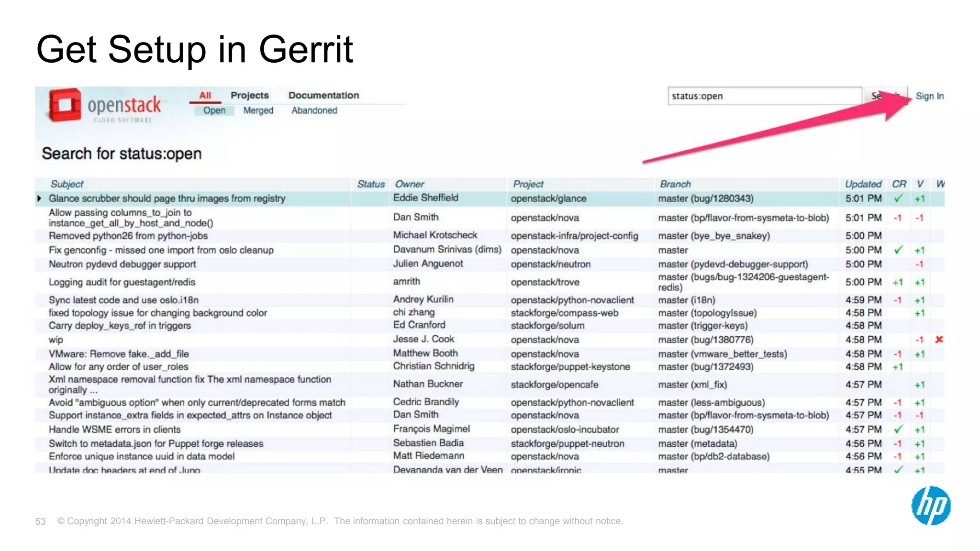This screenshot has height=551, width=980.
Task: Click owner Matt Riedemann
Action: (428, 456)
